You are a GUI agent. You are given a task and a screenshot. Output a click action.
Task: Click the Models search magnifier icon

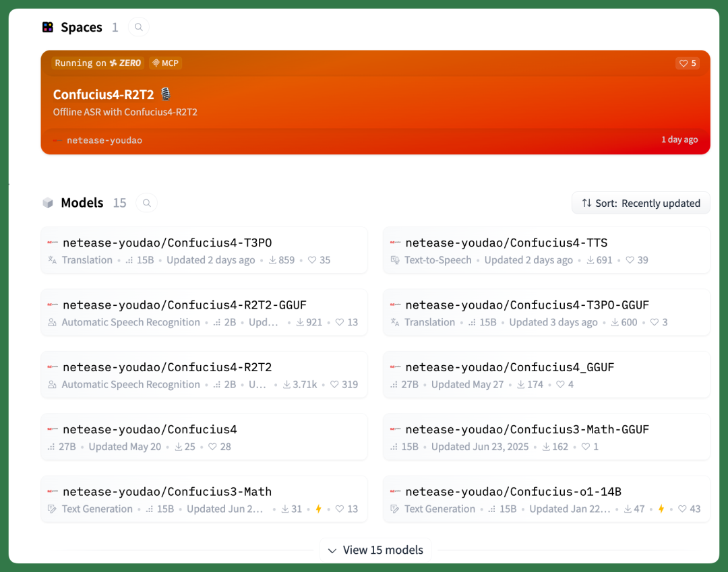[x=147, y=203]
